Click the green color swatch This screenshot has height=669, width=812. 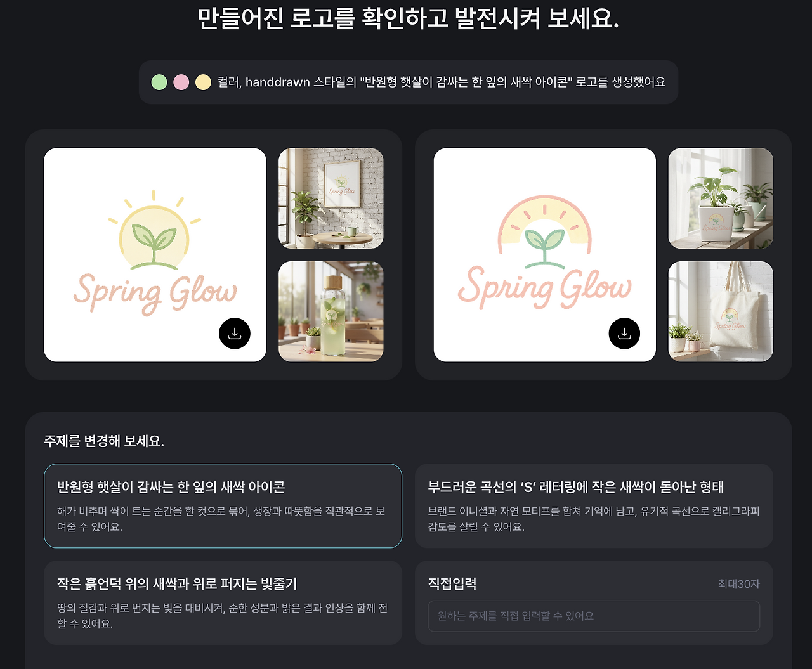coord(159,82)
